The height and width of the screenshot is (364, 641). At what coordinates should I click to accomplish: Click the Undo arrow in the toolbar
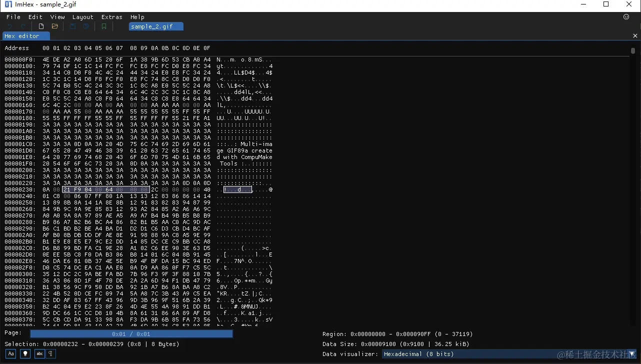[9, 26]
